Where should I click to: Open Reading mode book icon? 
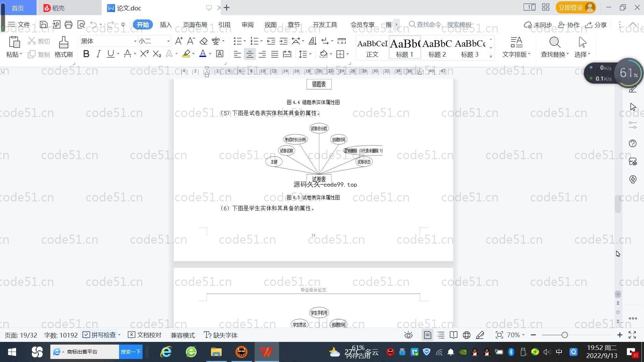coord(453,335)
